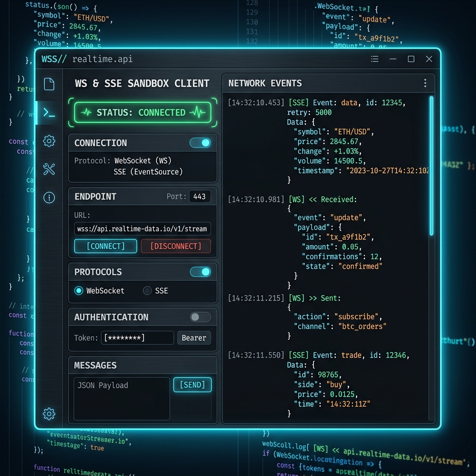Image resolution: width=476 pixels, height=476 pixels.
Task: Select the SSE radio button
Action: pyautogui.click(x=147, y=291)
